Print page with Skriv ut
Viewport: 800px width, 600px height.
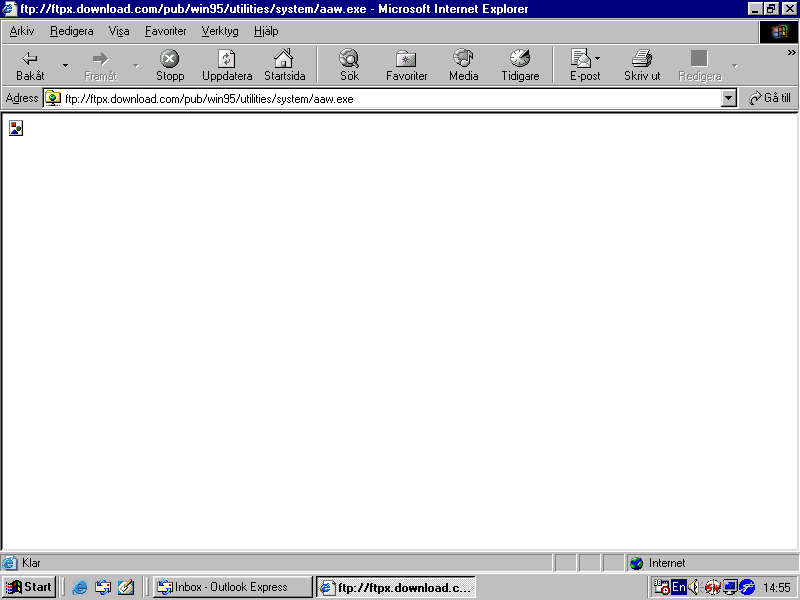pos(642,65)
